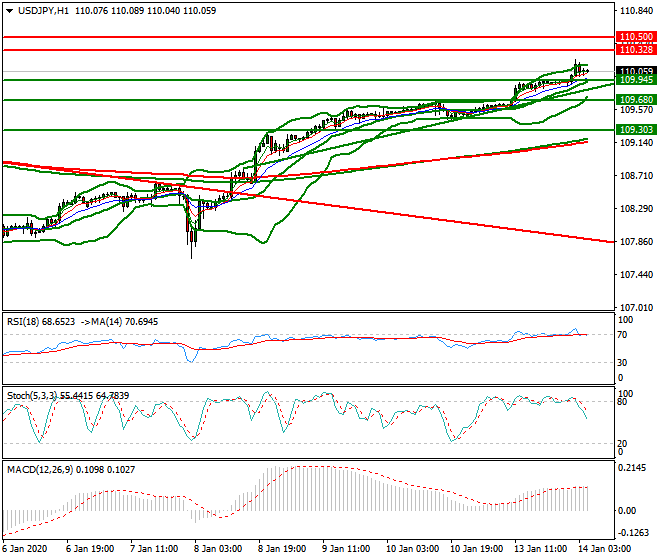This screenshot has width=660, height=560.
Task: Select the ->MA(14) 70.6945 indicator label
Action: (x=119, y=322)
